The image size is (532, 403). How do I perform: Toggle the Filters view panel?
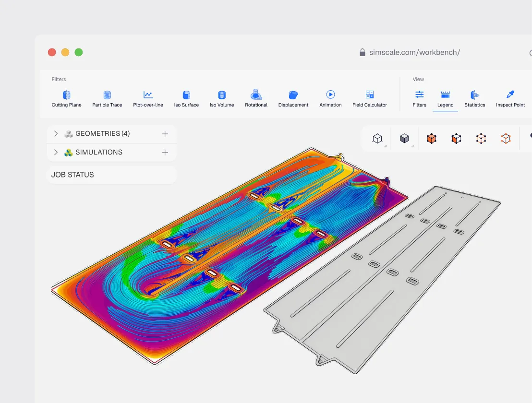coord(419,99)
